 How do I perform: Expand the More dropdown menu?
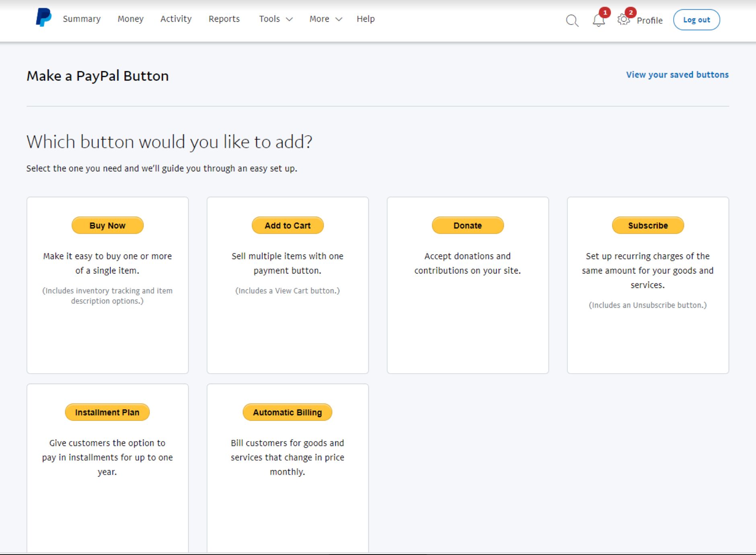click(x=325, y=19)
